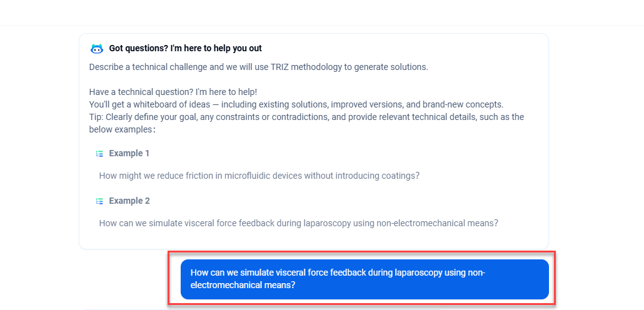The height and width of the screenshot is (310, 644).
Task: Click the robot mascot icon
Action: pyautogui.click(x=97, y=49)
